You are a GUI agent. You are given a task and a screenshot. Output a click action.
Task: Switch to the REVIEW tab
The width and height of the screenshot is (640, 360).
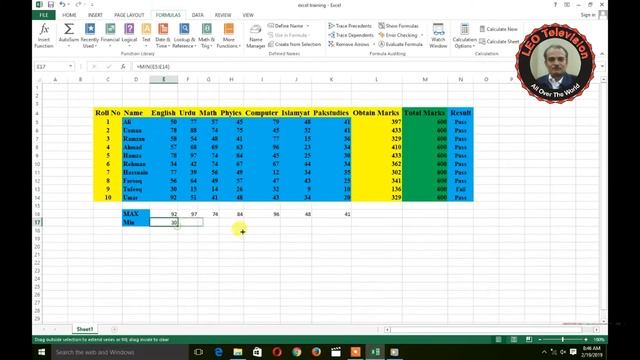coord(223,15)
